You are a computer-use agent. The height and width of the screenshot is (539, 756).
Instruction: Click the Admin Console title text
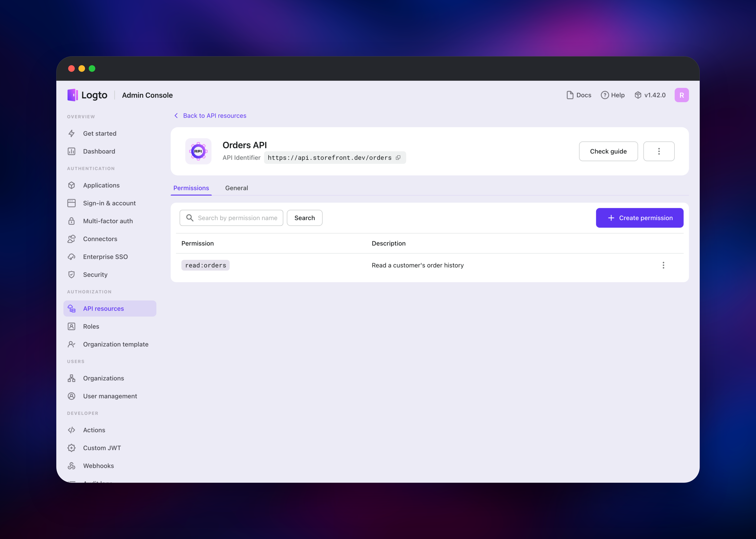tap(147, 95)
